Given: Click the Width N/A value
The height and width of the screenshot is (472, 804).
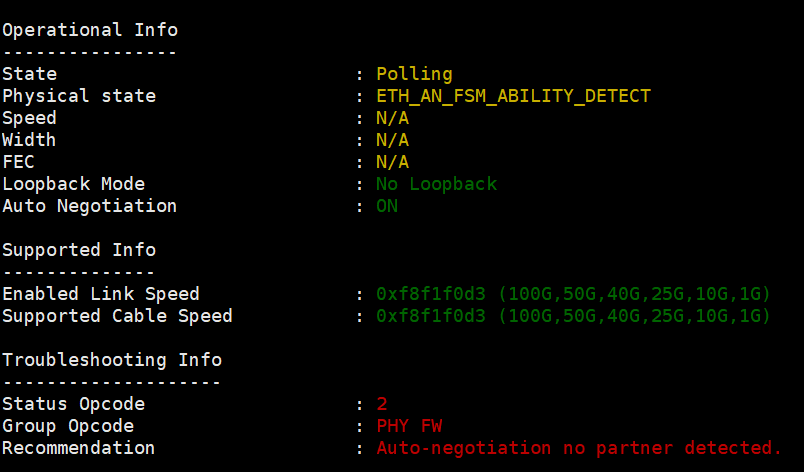Looking at the screenshot, I should (x=392, y=140).
